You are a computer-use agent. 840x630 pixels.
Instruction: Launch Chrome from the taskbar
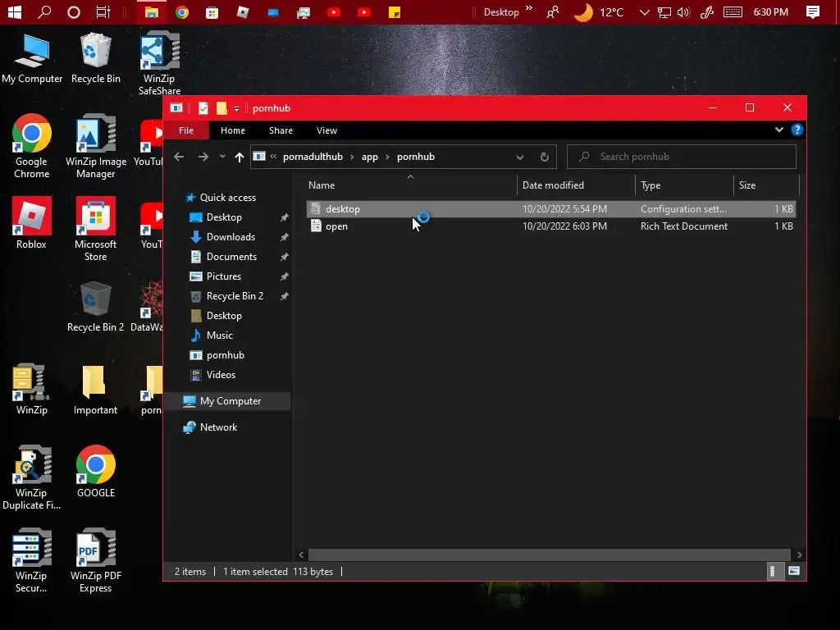pos(182,11)
